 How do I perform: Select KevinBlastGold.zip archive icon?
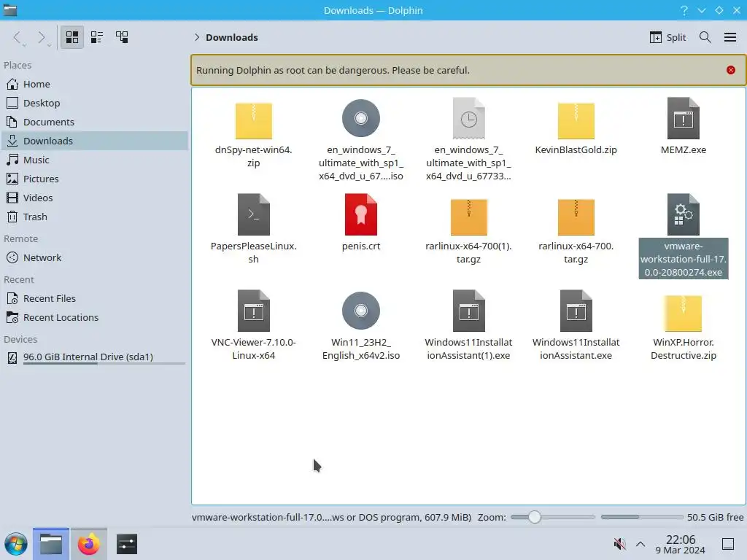point(576,120)
